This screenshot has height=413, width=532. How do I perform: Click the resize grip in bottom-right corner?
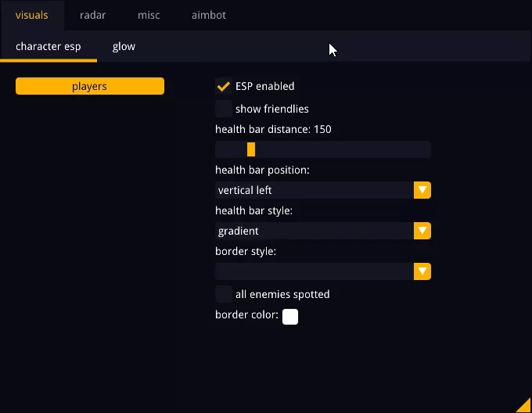[x=525, y=406]
